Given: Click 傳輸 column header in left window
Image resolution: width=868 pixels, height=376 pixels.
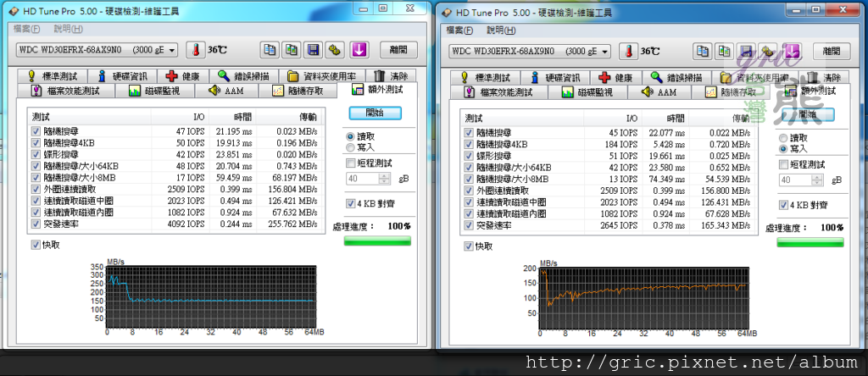Looking at the screenshot, I should 308,117.
